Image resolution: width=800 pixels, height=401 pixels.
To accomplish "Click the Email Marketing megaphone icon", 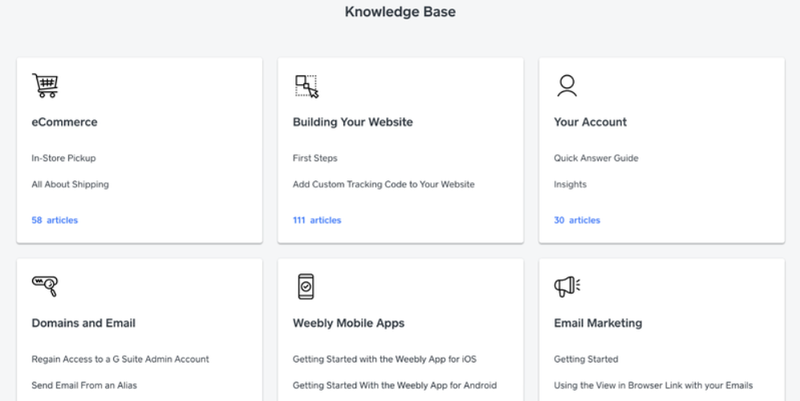I will [x=567, y=286].
